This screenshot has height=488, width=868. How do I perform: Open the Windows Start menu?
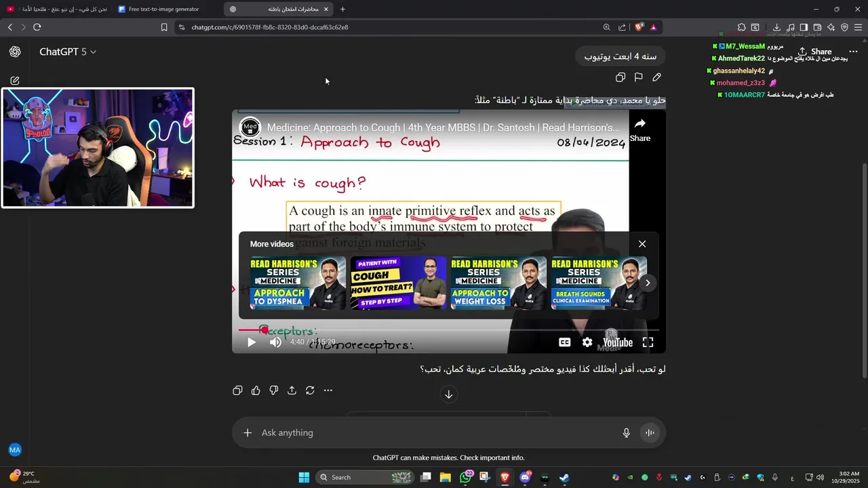tap(304, 477)
